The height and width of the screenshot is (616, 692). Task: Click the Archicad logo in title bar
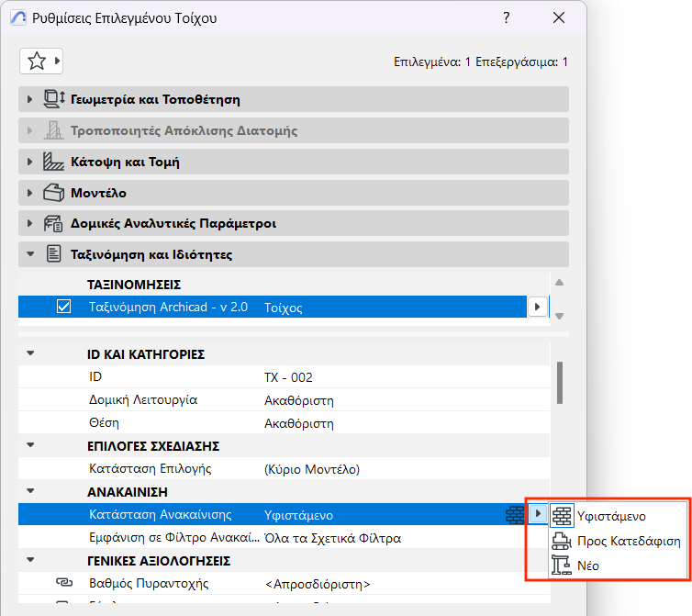(18, 18)
